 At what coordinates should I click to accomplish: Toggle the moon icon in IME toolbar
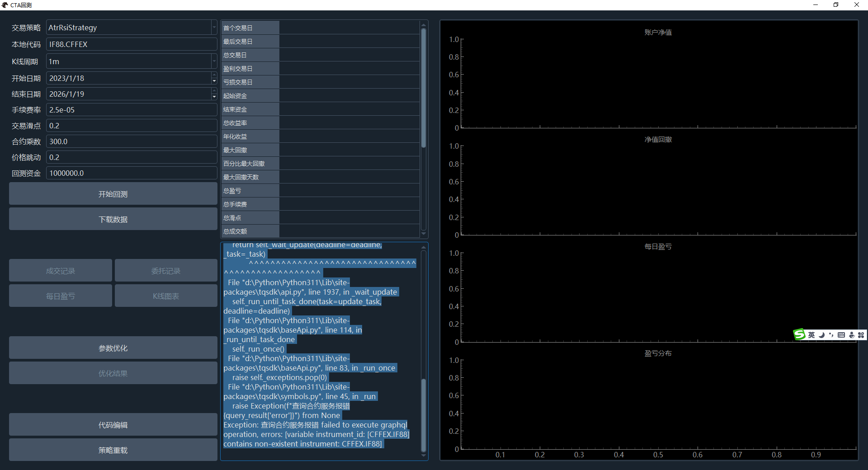821,335
